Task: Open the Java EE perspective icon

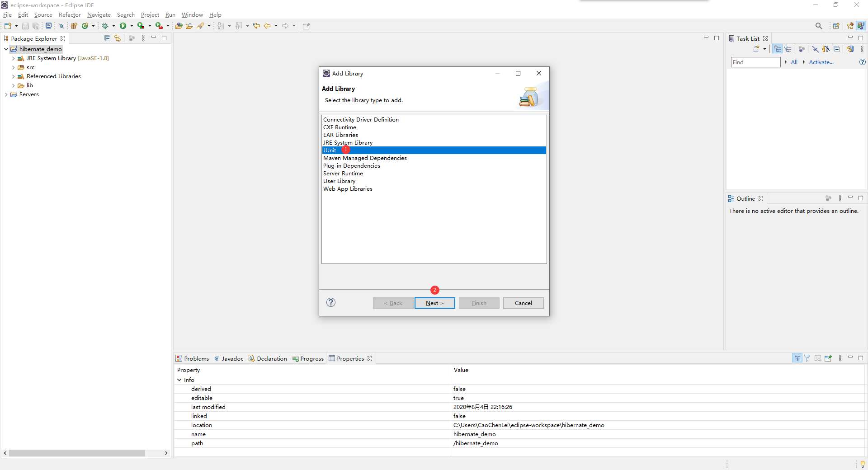Action: (861, 26)
